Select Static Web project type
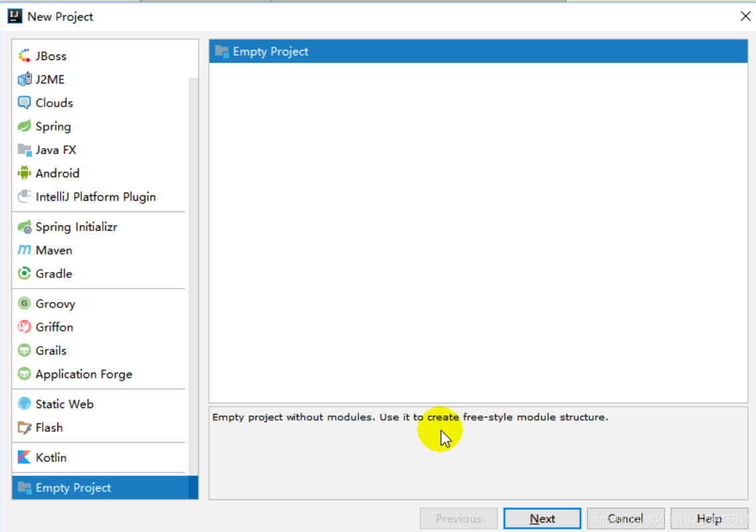The height and width of the screenshot is (532, 756). 100,404
